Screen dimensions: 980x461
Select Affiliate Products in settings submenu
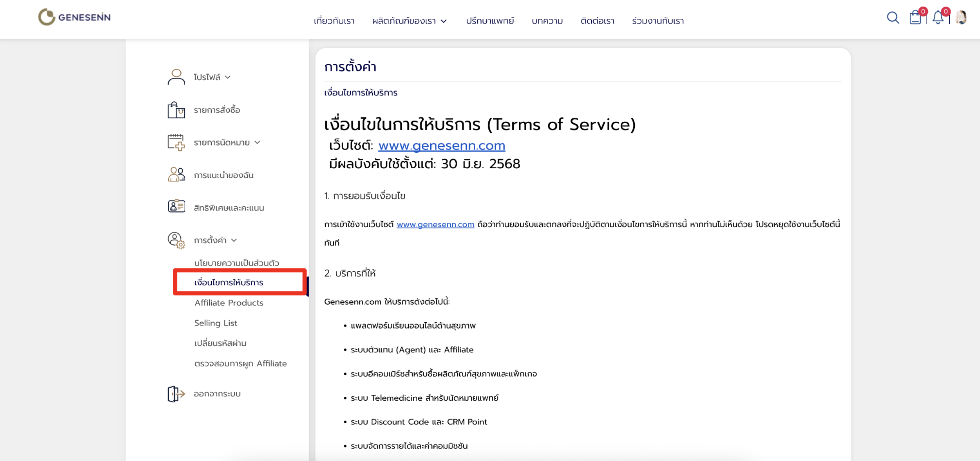click(229, 303)
